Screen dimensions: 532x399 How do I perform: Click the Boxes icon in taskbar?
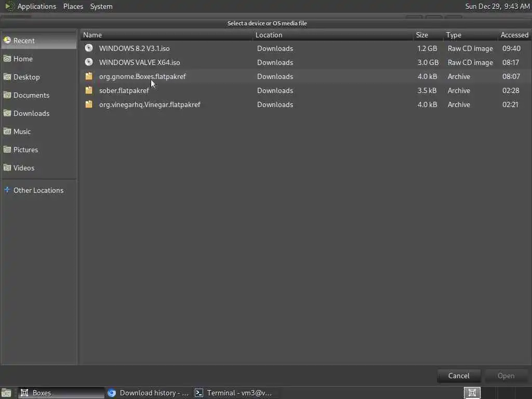[24, 393]
